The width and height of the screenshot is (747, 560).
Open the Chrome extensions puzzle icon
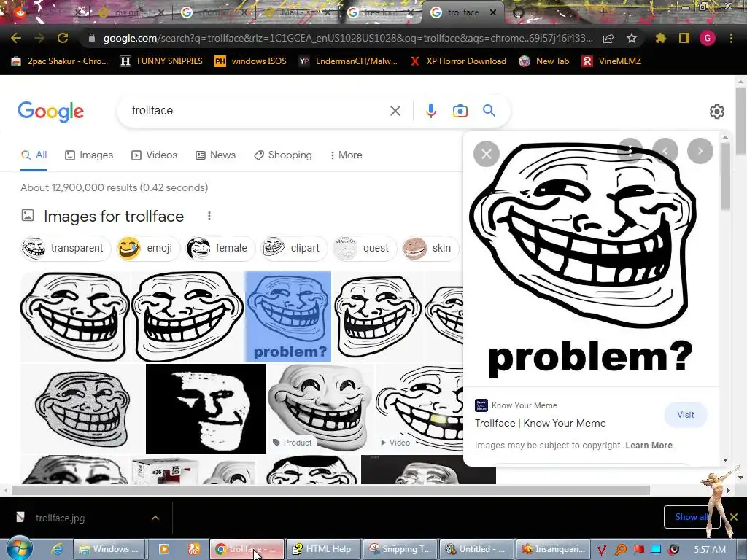[661, 38]
